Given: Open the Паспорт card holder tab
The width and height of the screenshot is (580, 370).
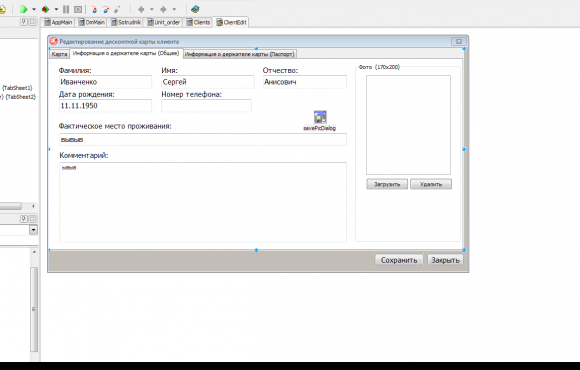Looking at the screenshot, I should pos(240,54).
